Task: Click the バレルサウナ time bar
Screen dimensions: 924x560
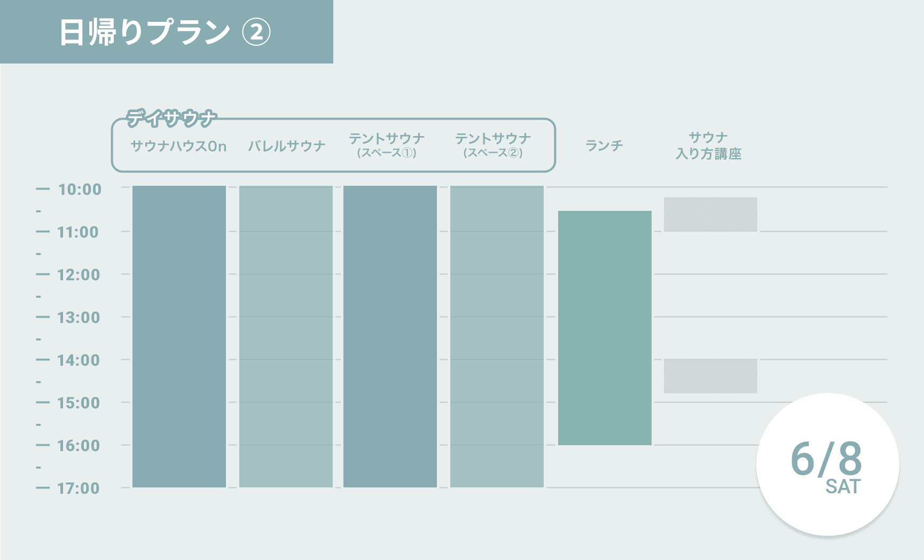Action: [286, 336]
